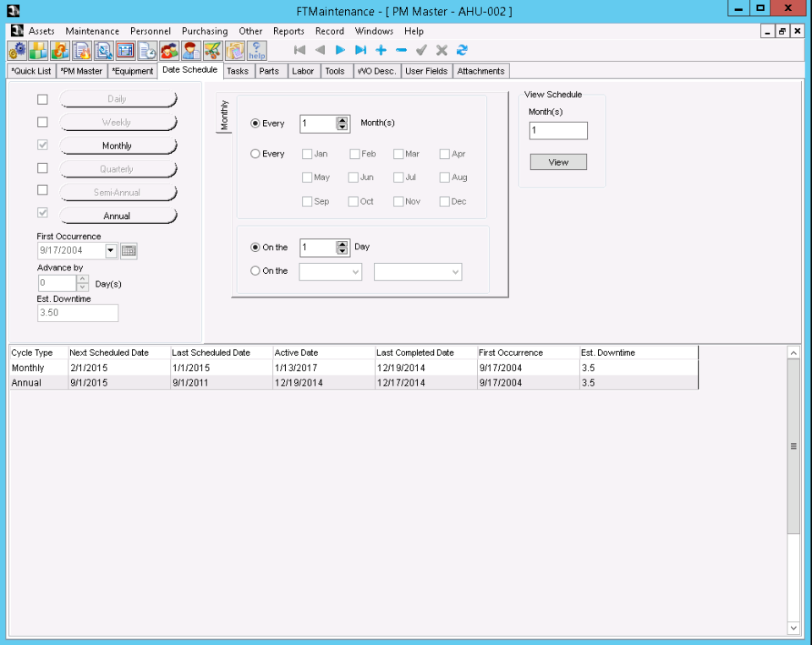Click the Annual schedule button
The width and height of the screenshot is (812, 645).
pyautogui.click(x=118, y=216)
